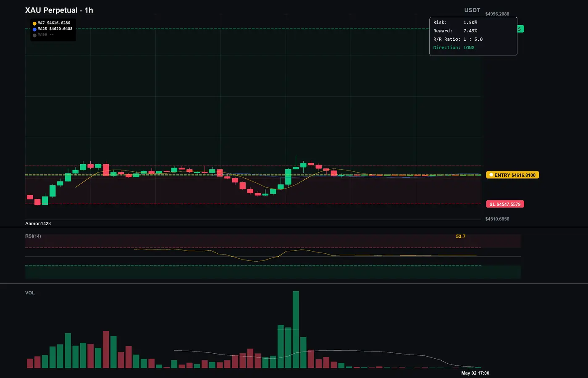This screenshot has height=378, width=588.
Task: Click the RSI value 53.7
Action: [x=461, y=236]
